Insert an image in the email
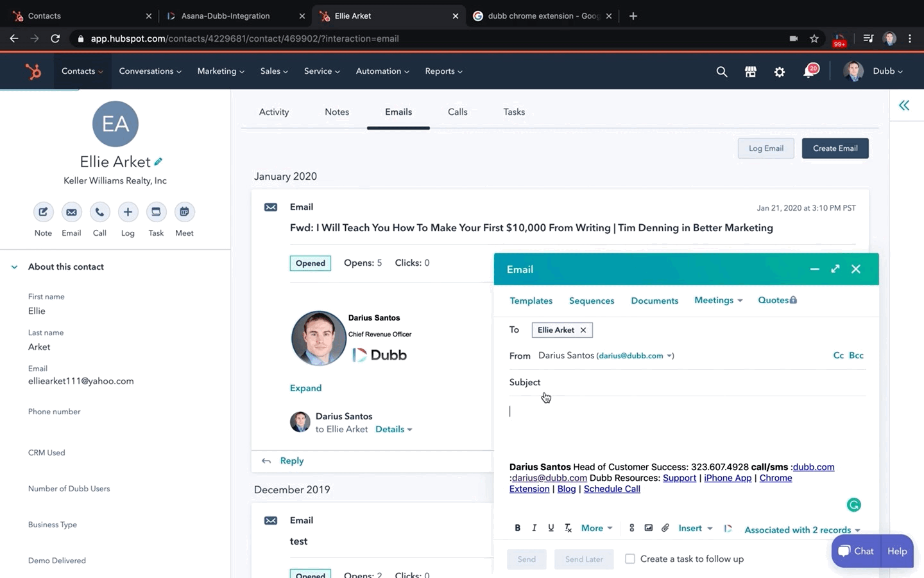 coord(649,528)
